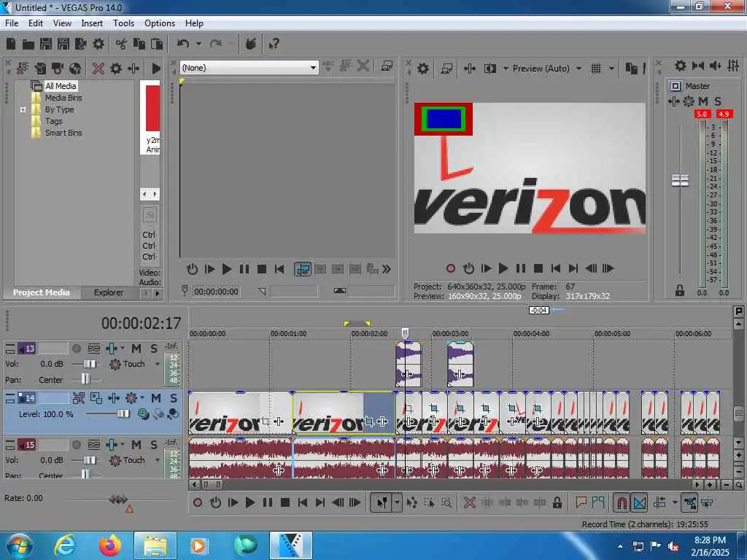The height and width of the screenshot is (560, 747).
Task: Redo the last undone action
Action: [x=216, y=44]
